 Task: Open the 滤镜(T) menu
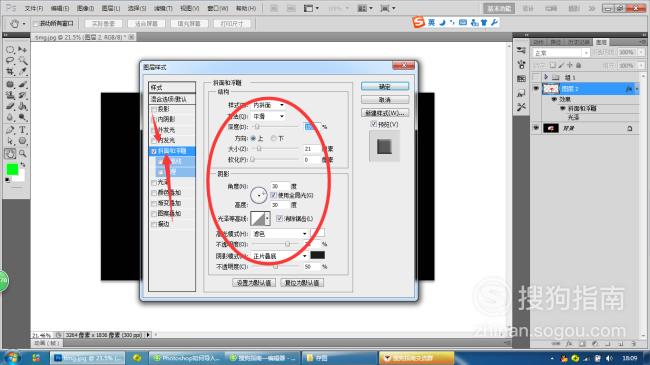coord(163,8)
